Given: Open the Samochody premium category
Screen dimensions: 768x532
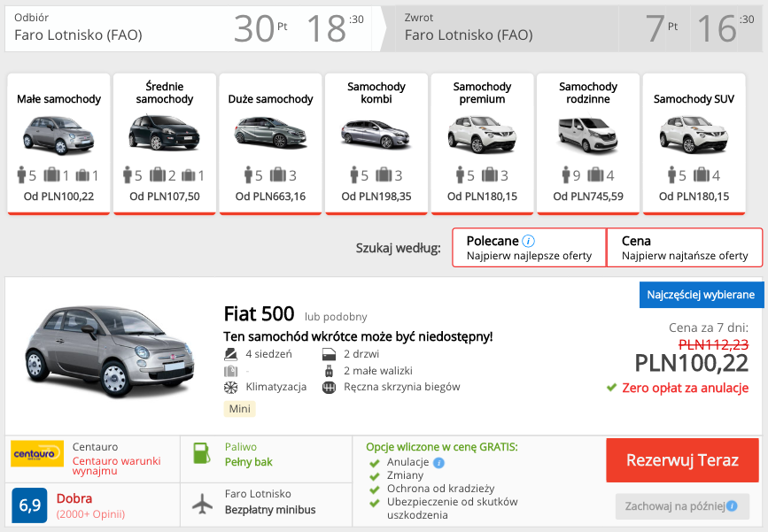Looking at the screenshot, I should pyautogui.click(x=482, y=142).
